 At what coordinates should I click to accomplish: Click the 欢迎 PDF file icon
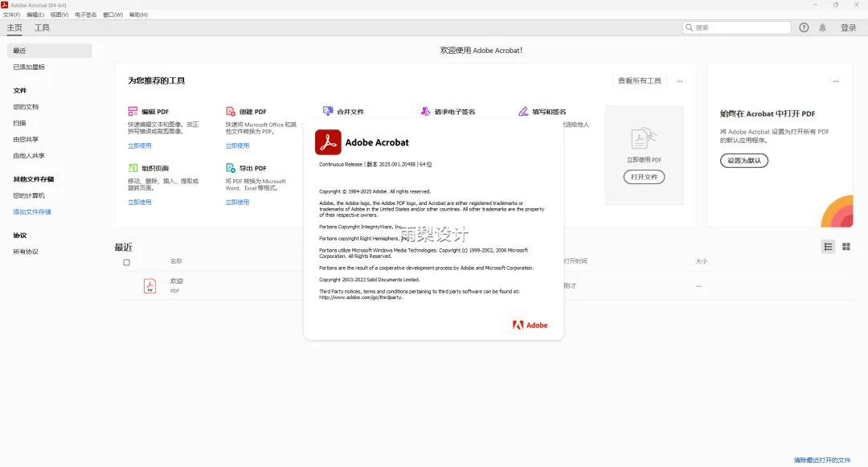[149, 285]
